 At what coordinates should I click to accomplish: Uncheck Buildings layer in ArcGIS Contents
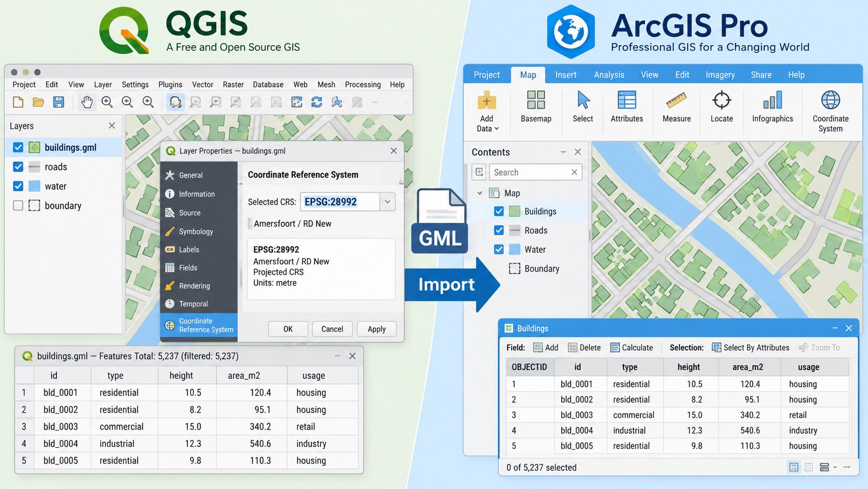[x=499, y=212]
